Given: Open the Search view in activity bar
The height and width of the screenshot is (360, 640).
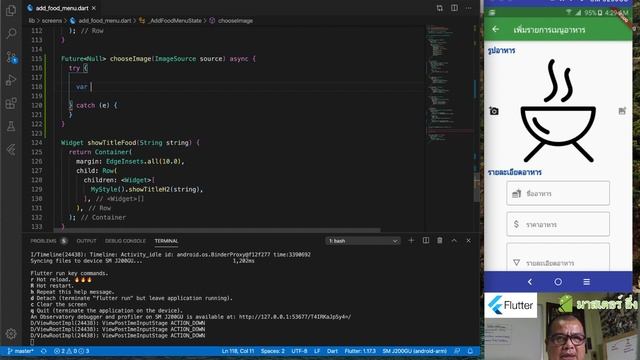Looking at the screenshot, I should pos(11,33).
